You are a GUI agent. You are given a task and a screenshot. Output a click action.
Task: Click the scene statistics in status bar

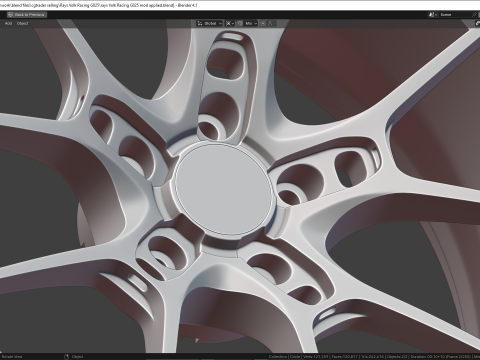click(x=373, y=357)
